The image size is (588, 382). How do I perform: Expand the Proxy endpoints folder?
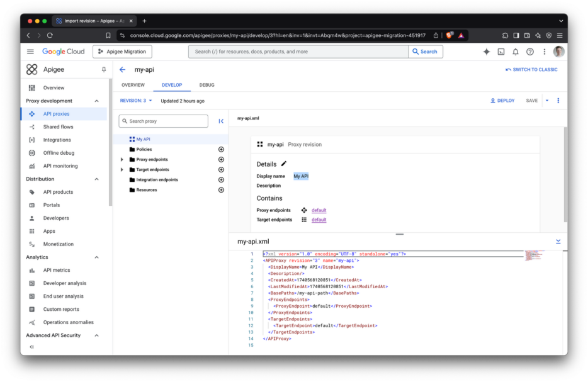[x=122, y=159]
